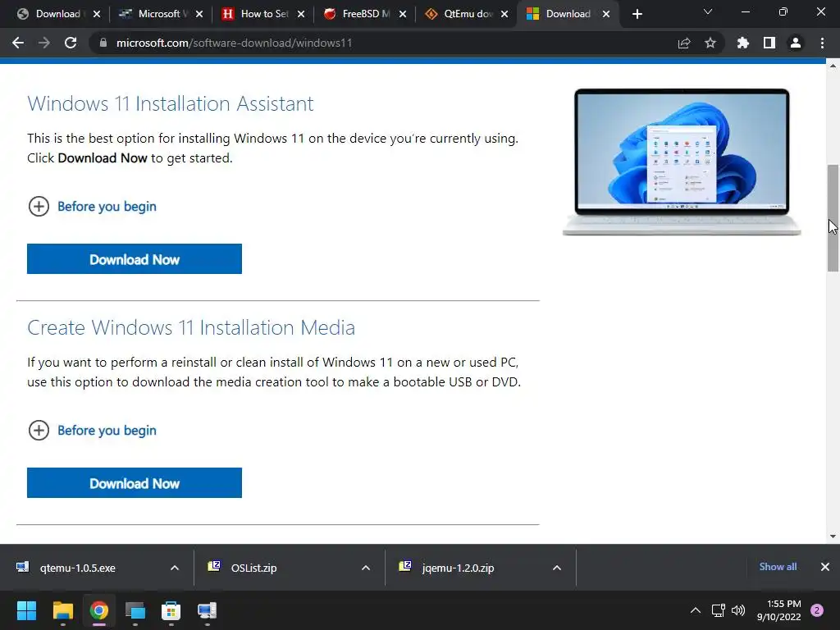Click the address bar padlock icon
840x630 pixels.
coord(103,43)
